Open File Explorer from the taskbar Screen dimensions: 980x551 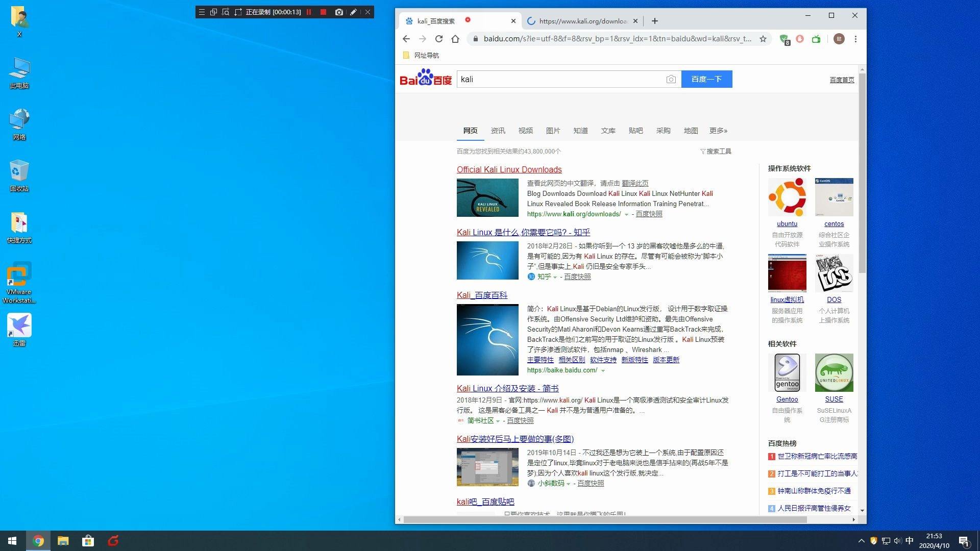(x=63, y=541)
